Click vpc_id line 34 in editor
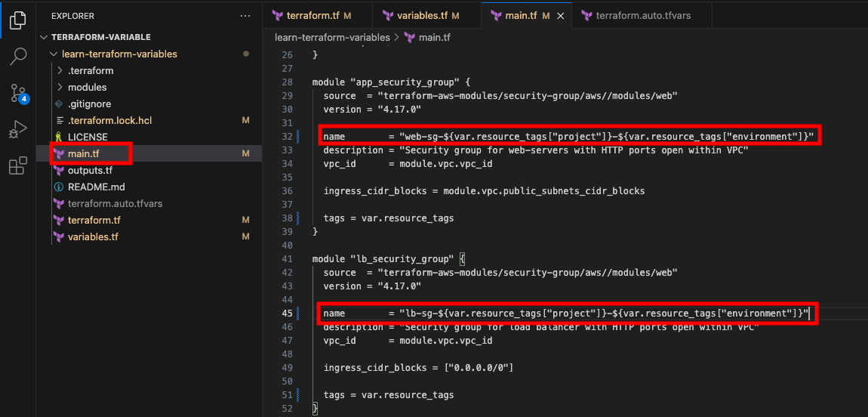This screenshot has width=868, height=417. click(x=408, y=164)
